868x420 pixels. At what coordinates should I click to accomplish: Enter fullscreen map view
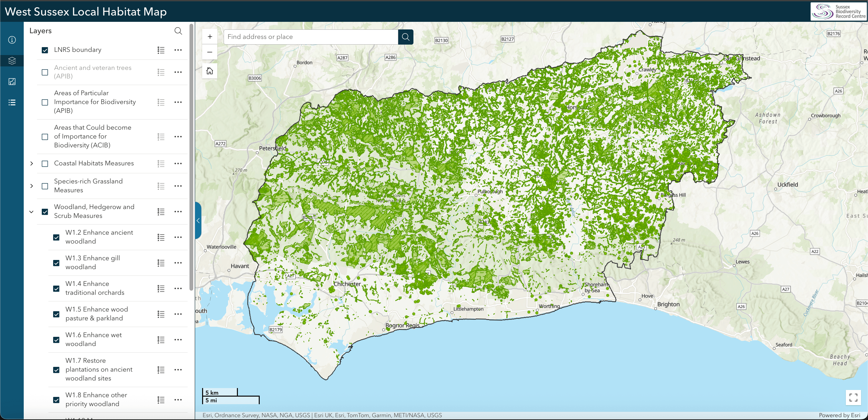tap(853, 398)
